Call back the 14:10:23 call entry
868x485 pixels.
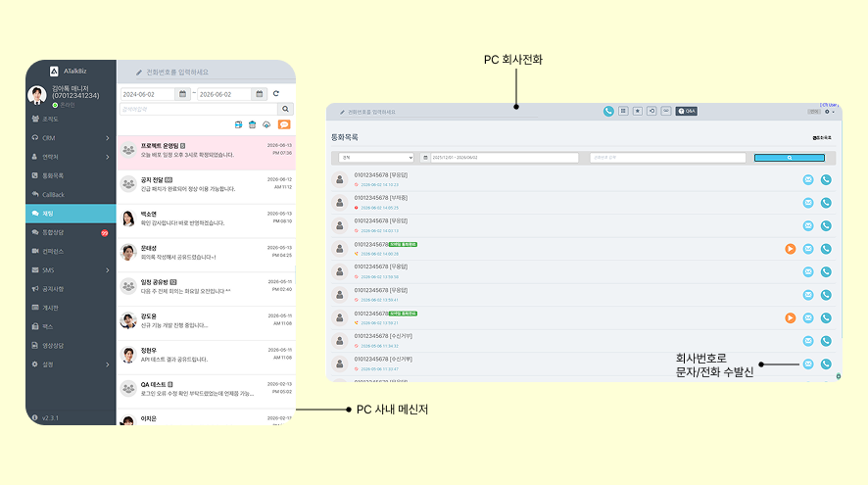click(826, 180)
